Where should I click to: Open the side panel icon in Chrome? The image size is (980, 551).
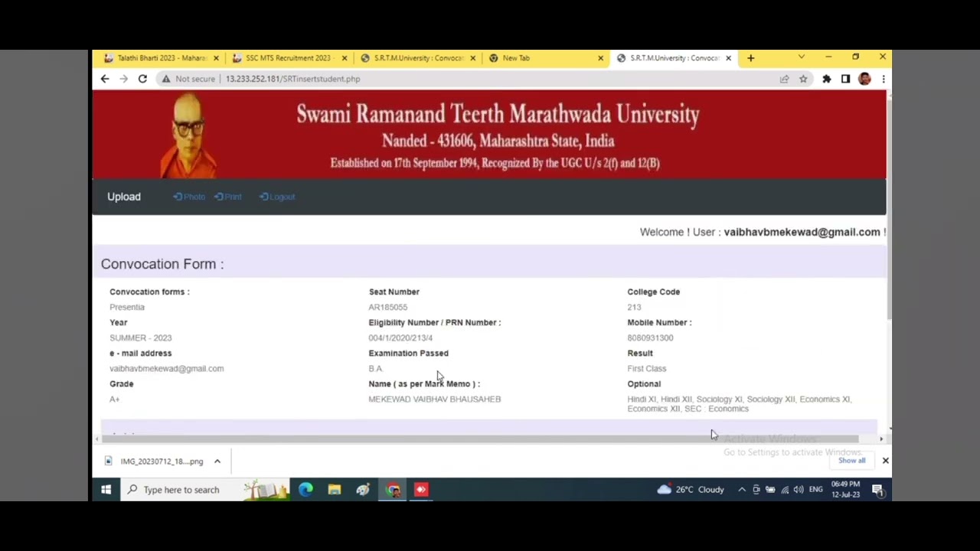[x=845, y=79]
